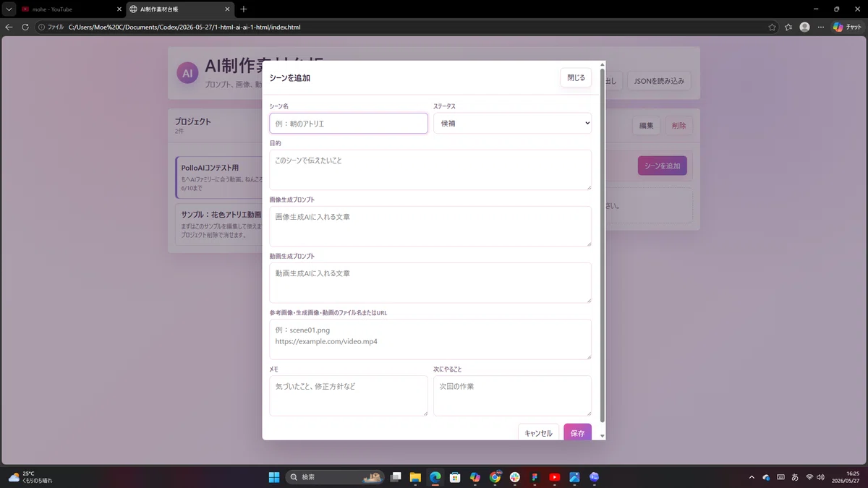Click the taskbar 検索 box
The width and height of the screenshot is (868, 488).
tap(334, 477)
